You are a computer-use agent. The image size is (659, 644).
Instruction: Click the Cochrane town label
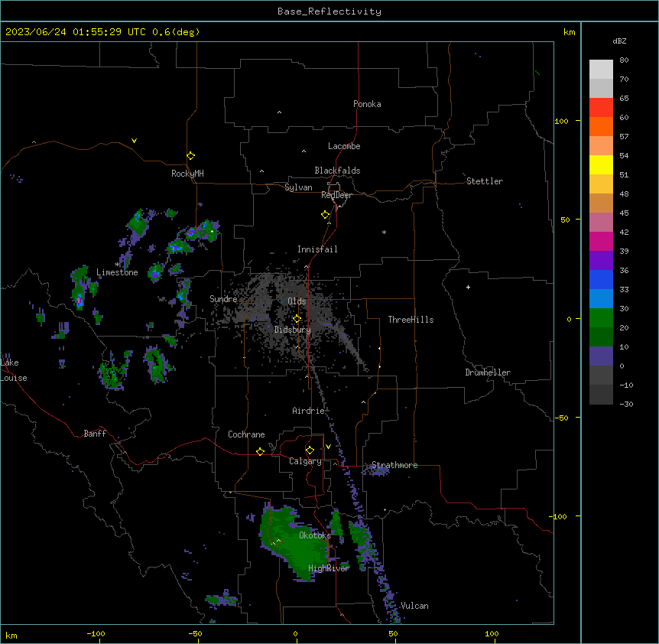click(246, 434)
